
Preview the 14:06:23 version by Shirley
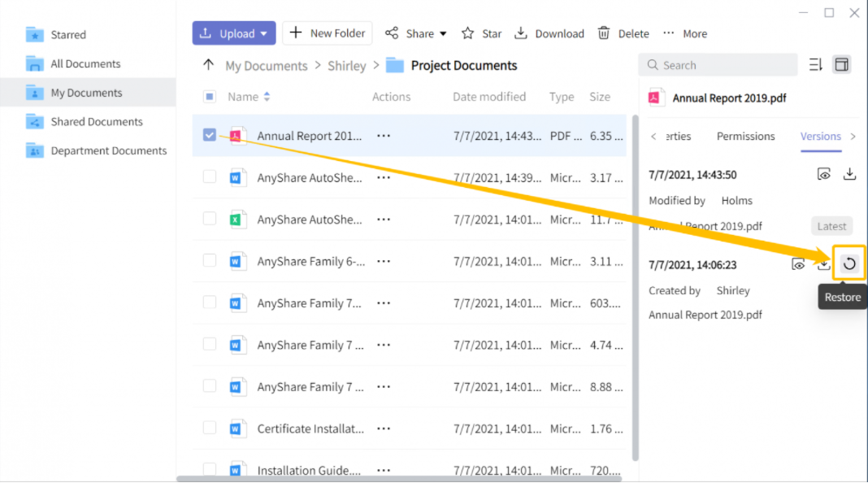coord(798,265)
